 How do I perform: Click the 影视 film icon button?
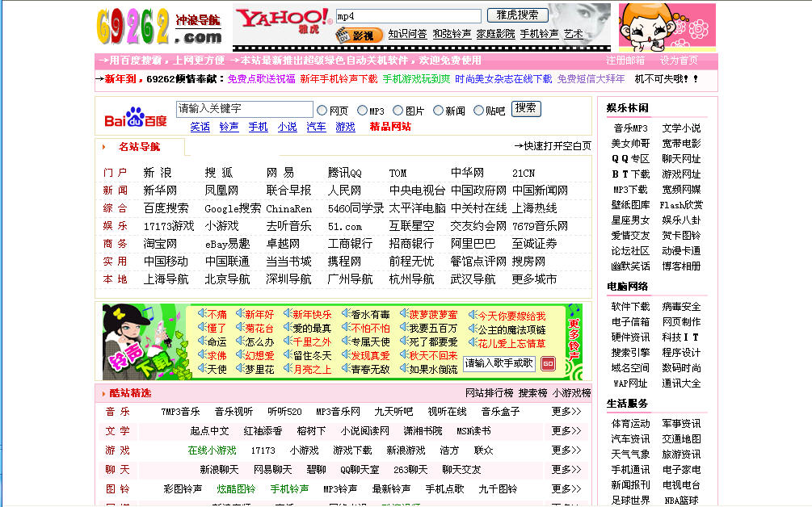click(359, 36)
